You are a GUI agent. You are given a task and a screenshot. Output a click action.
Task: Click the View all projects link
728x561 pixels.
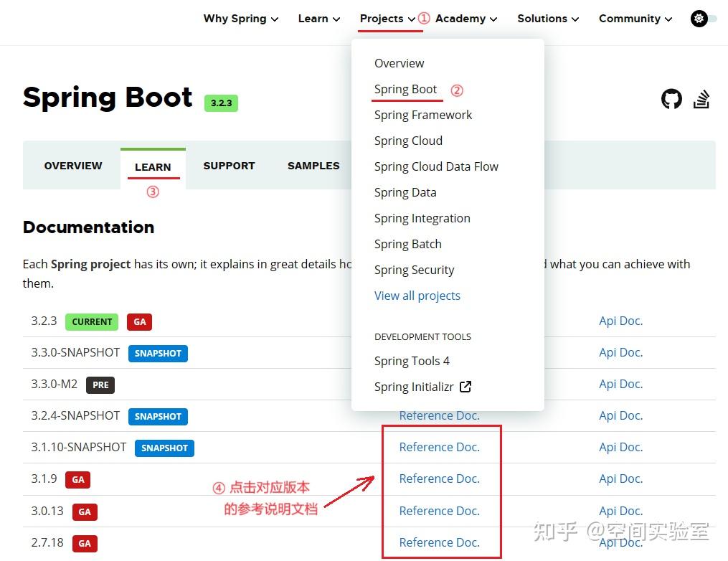point(417,296)
